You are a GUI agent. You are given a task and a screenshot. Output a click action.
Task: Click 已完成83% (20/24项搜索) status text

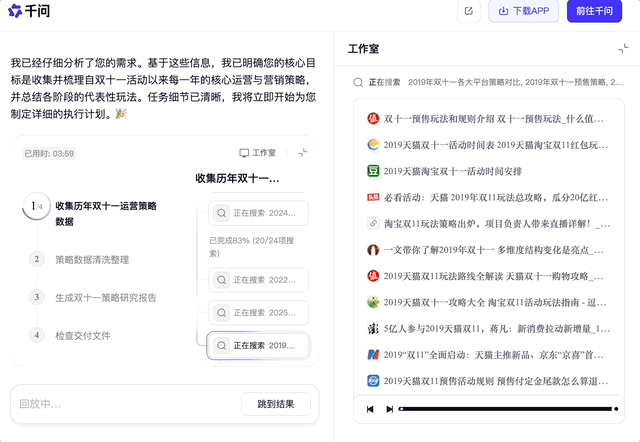252,247
